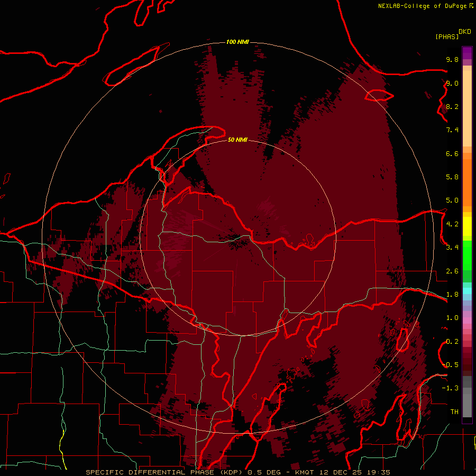The height and width of the screenshot is (476, 476).
Task: Click the 50 NMI range ring label
Action: [237, 140]
